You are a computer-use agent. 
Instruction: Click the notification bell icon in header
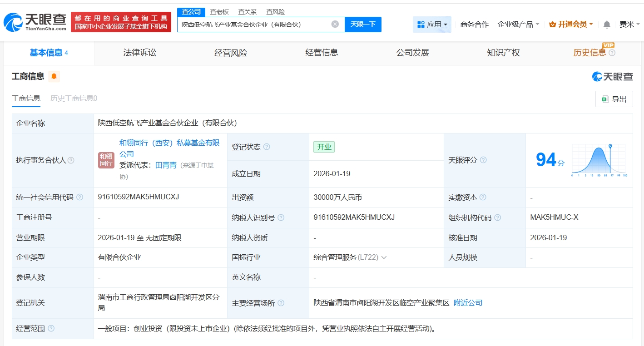coord(607,25)
